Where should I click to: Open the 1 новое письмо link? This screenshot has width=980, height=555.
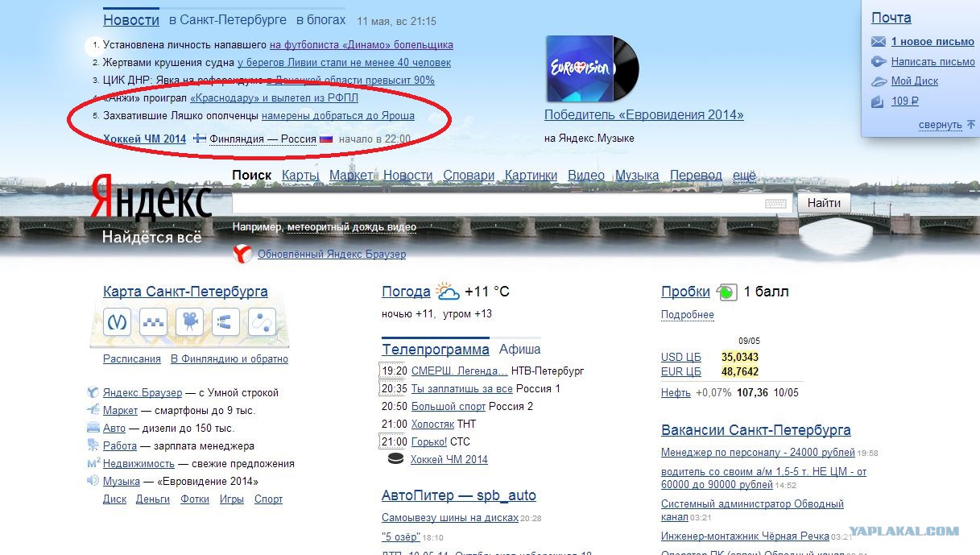932,42
